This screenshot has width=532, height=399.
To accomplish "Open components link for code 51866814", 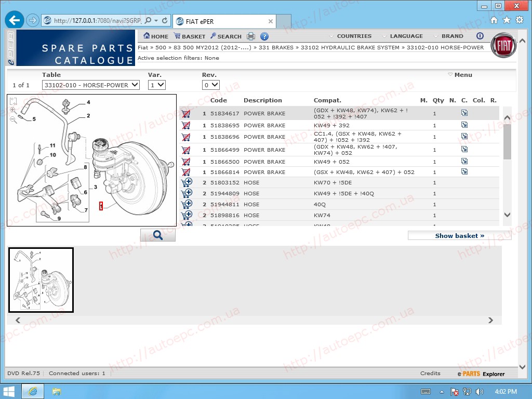I will (464, 171).
